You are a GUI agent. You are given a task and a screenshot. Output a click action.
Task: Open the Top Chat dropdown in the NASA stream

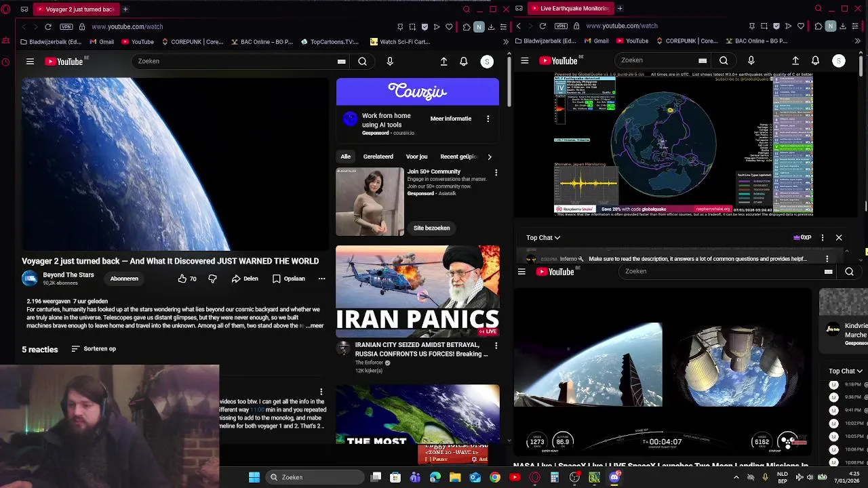click(845, 371)
